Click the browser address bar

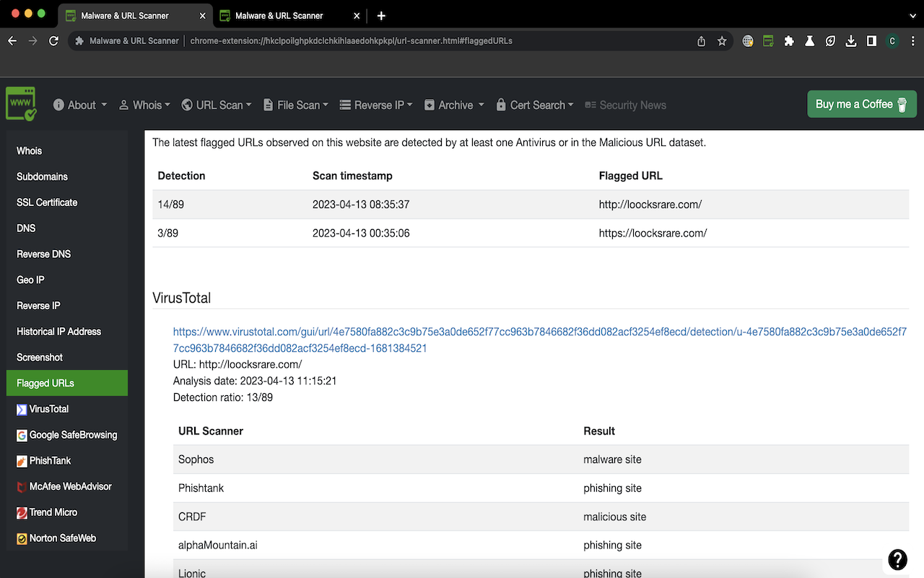[433, 41]
